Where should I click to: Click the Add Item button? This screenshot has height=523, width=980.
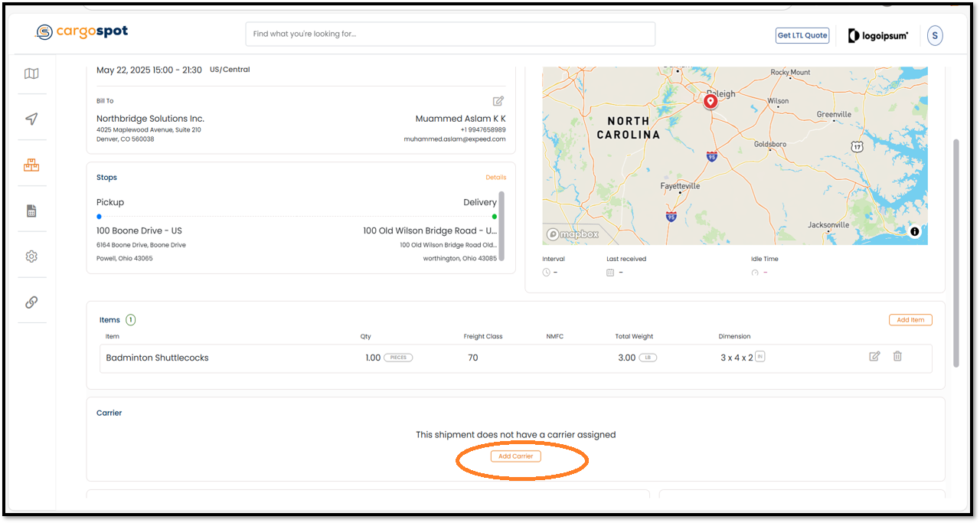click(910, 320)
